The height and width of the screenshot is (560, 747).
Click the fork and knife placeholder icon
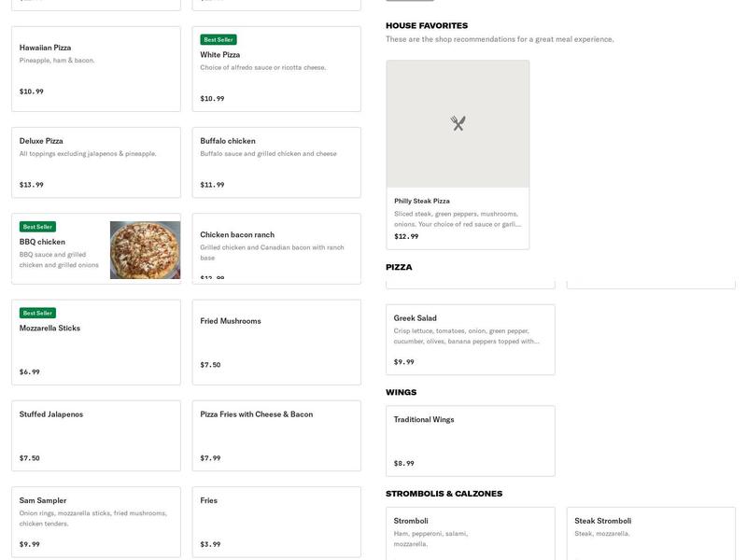(458, 123)
